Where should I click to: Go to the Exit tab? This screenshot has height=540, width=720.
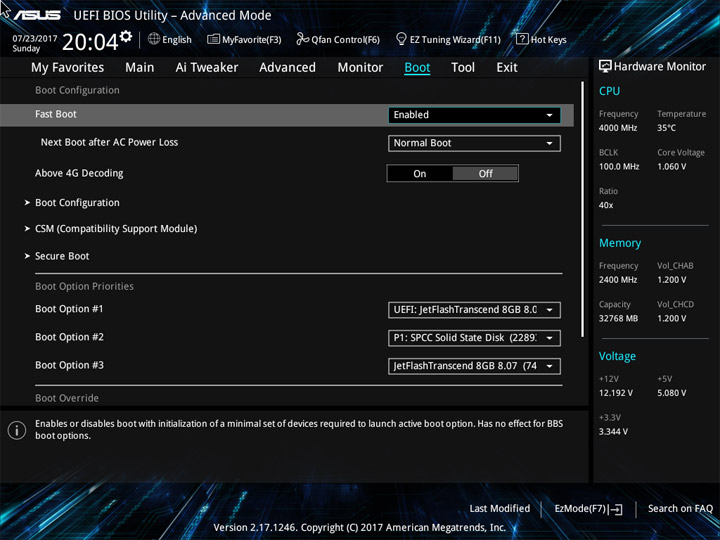[x=507, y=68]
